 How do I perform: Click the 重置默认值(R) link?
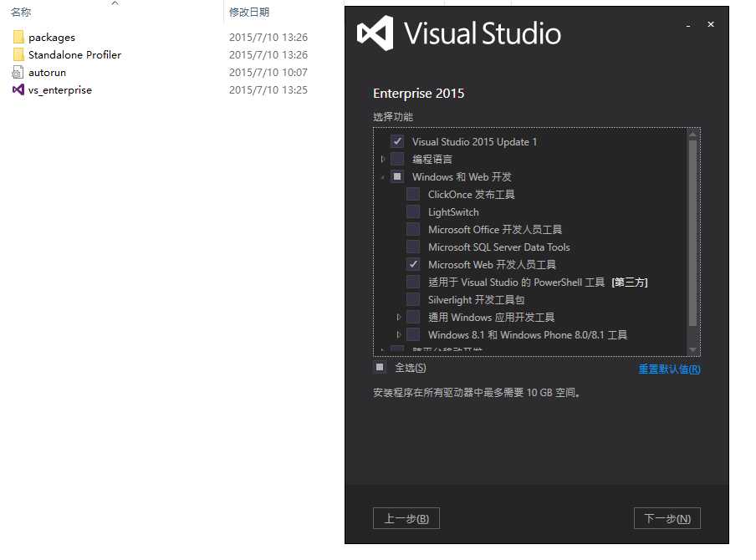pos(669,369)
